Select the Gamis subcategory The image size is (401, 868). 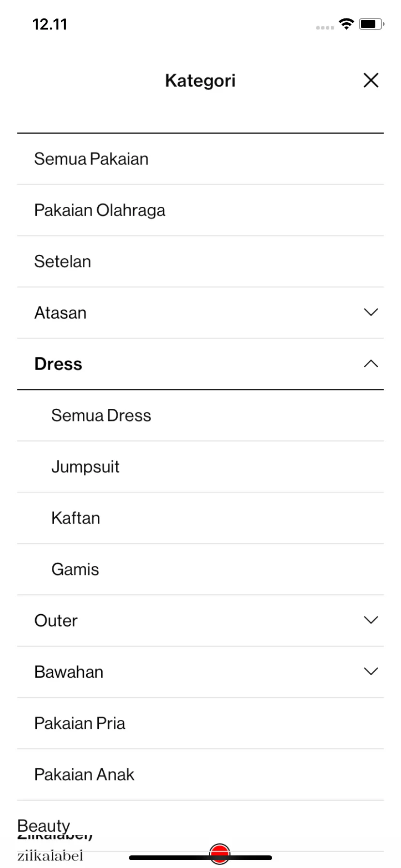point(200,570)
